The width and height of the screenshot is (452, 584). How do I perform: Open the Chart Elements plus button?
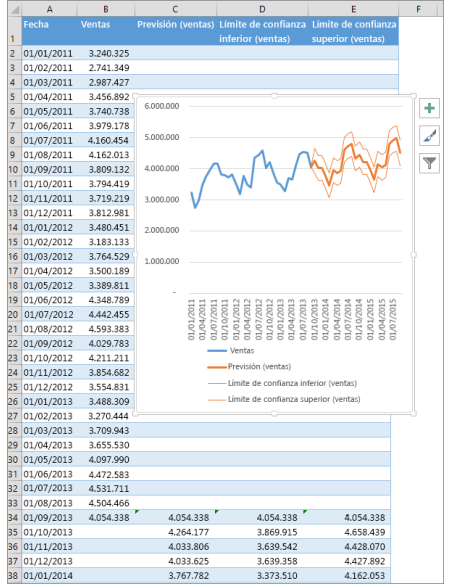coord(429,108)
